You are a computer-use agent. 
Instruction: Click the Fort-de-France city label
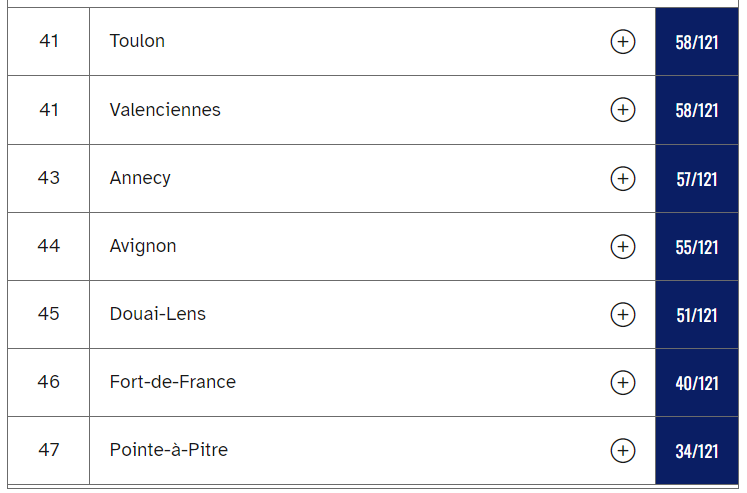172,382
